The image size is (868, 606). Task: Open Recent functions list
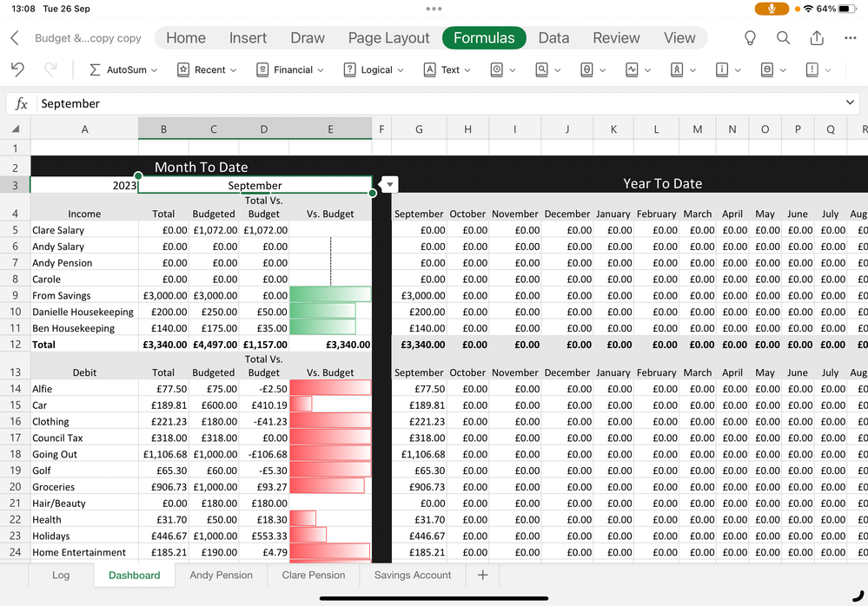(x=207, y=69)
